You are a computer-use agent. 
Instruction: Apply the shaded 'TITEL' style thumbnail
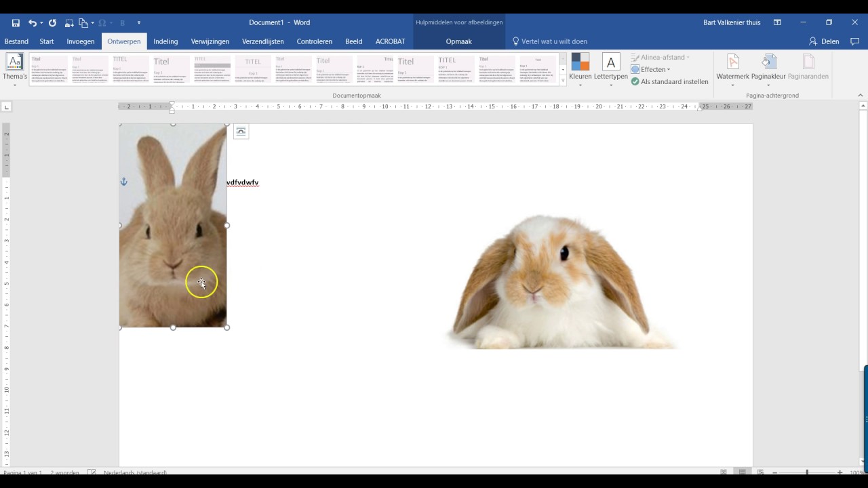tap(212, 69)
